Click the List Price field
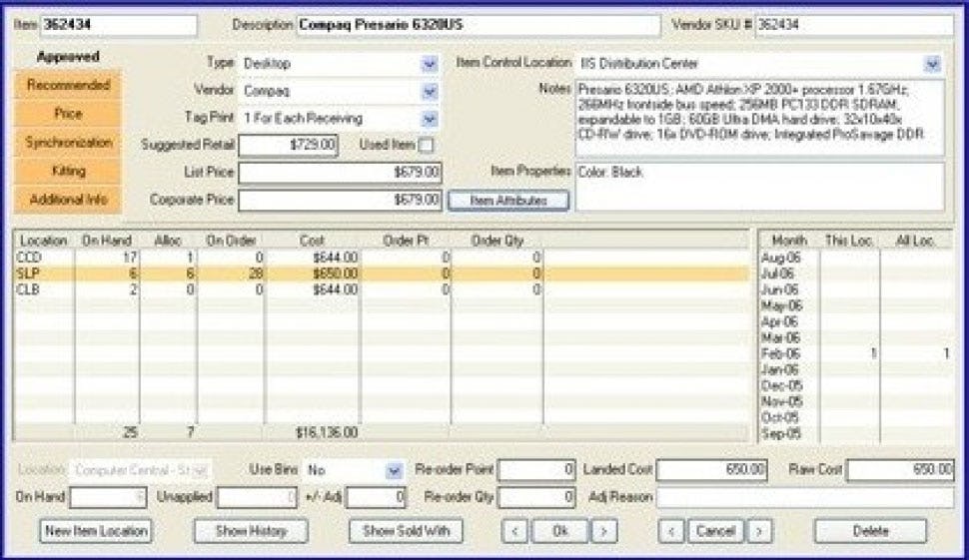Screen dimensions: 969x560 (x=340, y=173)
